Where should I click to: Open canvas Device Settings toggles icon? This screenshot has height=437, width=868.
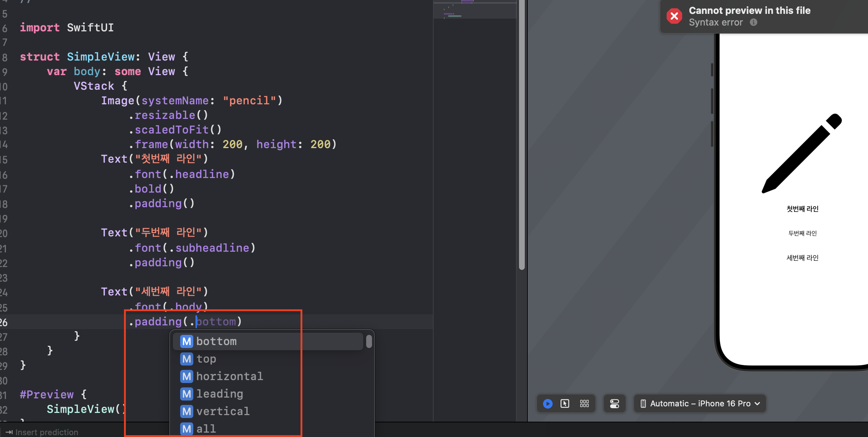615,403
